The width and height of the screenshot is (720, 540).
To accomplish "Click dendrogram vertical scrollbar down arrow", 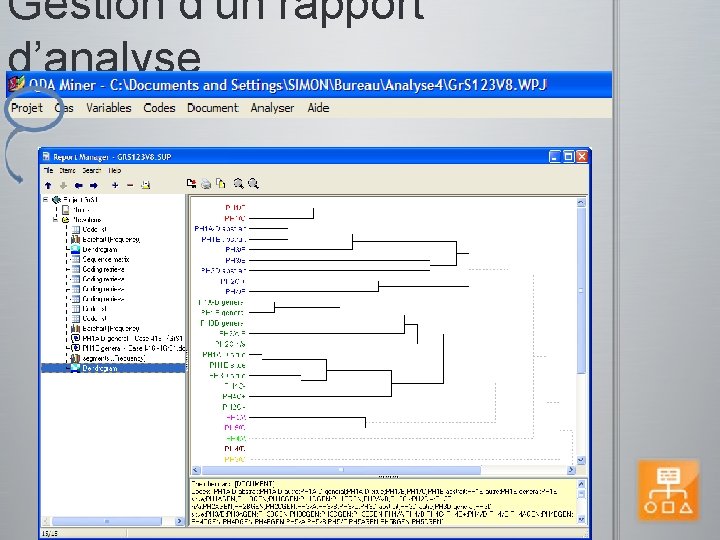I will click(581, 460).
